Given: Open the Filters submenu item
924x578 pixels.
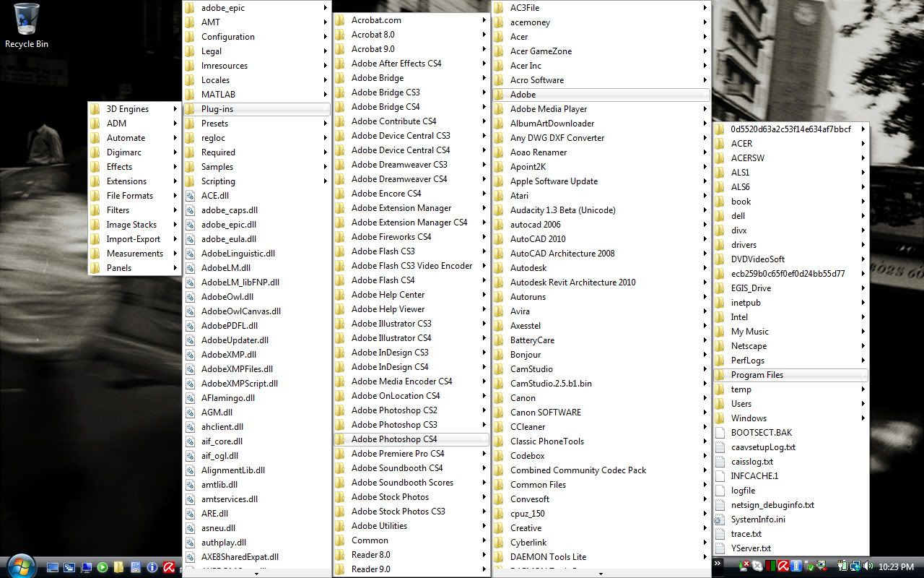Looking at the screenshot, I should [x=134, y=210].
